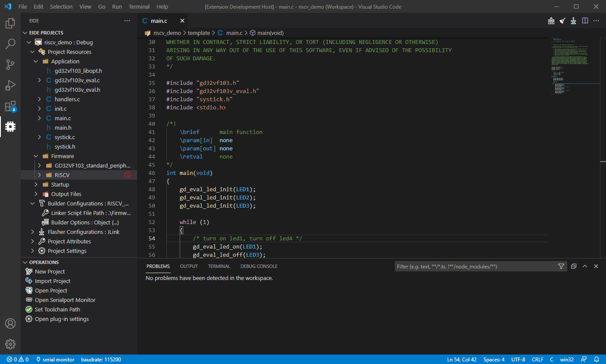Screen dimensions: 606x364
Task: Click the Build icon in editor toolbar
Action: (x=551, y=21)
